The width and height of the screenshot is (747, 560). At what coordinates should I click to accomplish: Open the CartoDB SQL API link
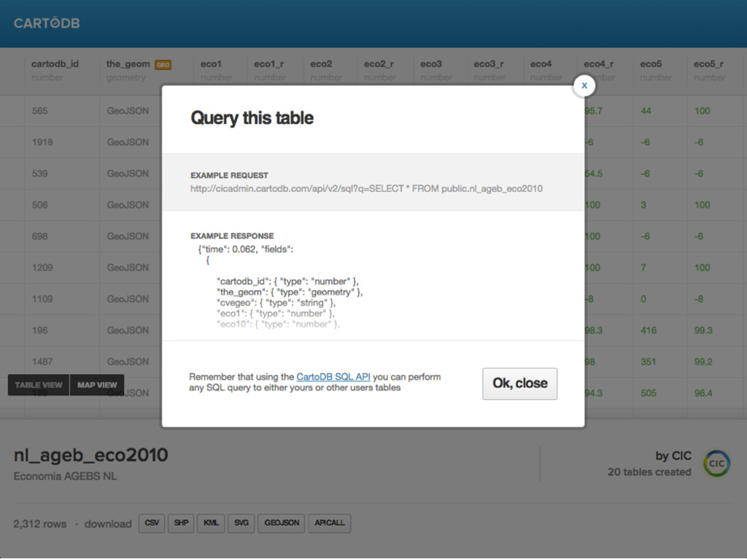pos(333,377)
